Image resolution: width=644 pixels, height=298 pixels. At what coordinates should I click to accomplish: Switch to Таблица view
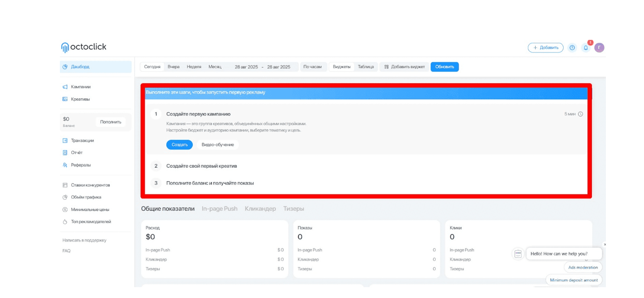(x=366, y=67)
